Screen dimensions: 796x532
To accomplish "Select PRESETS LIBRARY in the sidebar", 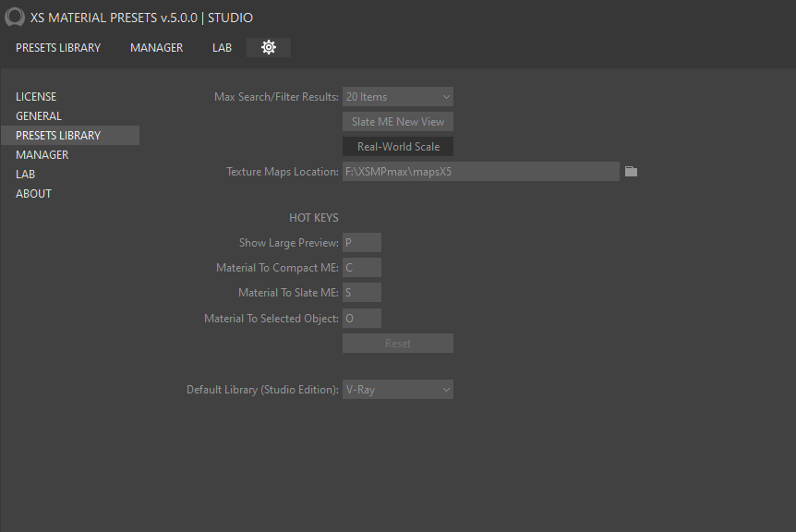I will 70,136.
